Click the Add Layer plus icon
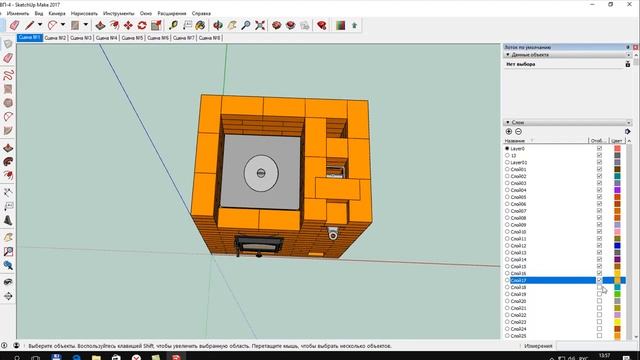The height and width of the screenshot is (360, 640). [509, 131]
